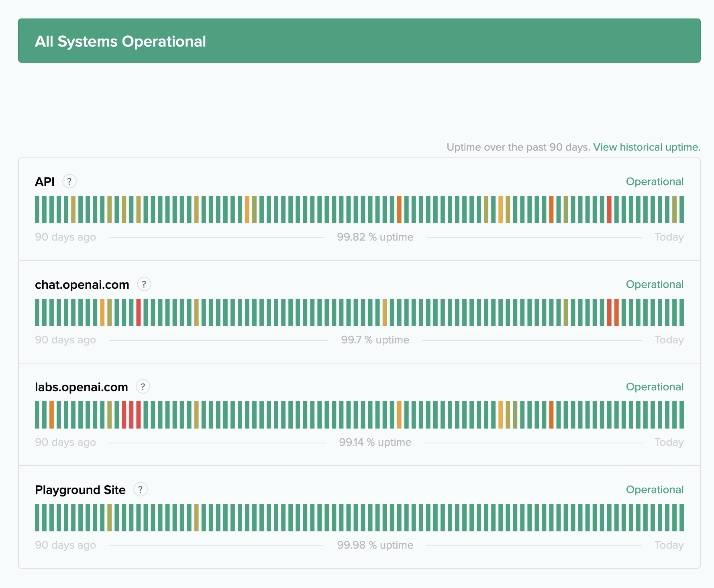Viewport: 714px width, 588px height.
Task: Click the chat.openai.com question mark icon
Action: click(145, 284)
